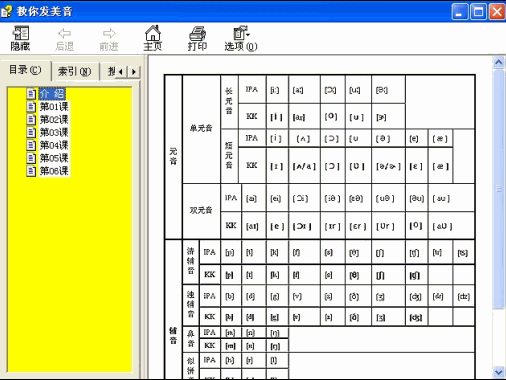The width and height of the screenshot is (506, 380).
Task: Click the 打印 (Print) printer icon
Action: (x=197, y=33)
